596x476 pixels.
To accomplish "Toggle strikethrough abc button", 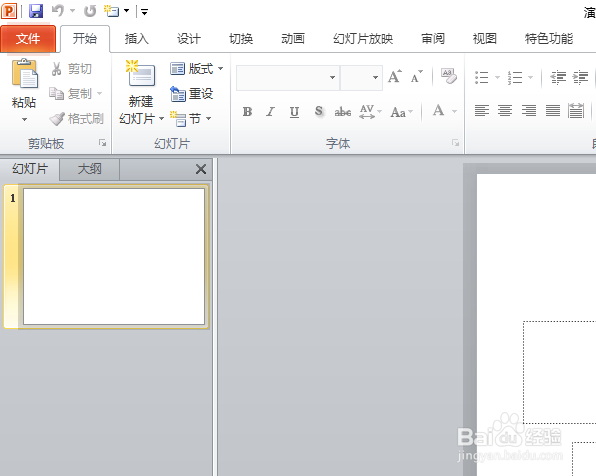I will coord(342,112).
